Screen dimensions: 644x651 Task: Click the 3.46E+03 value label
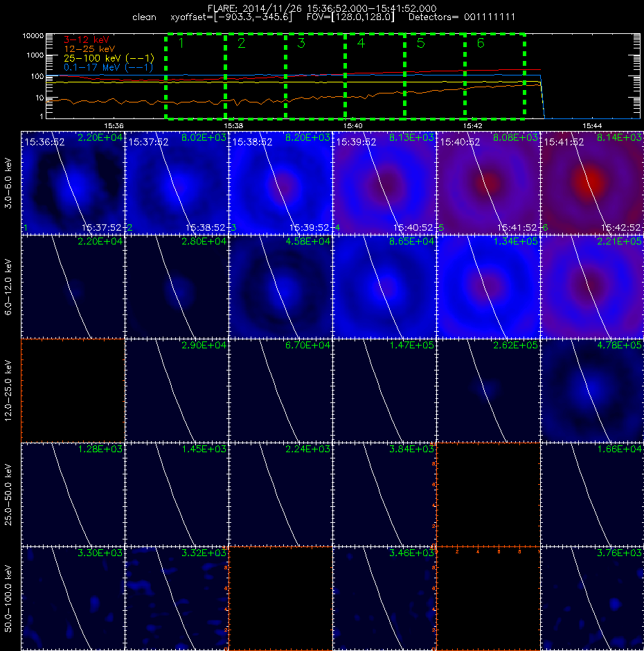point(411,553)
